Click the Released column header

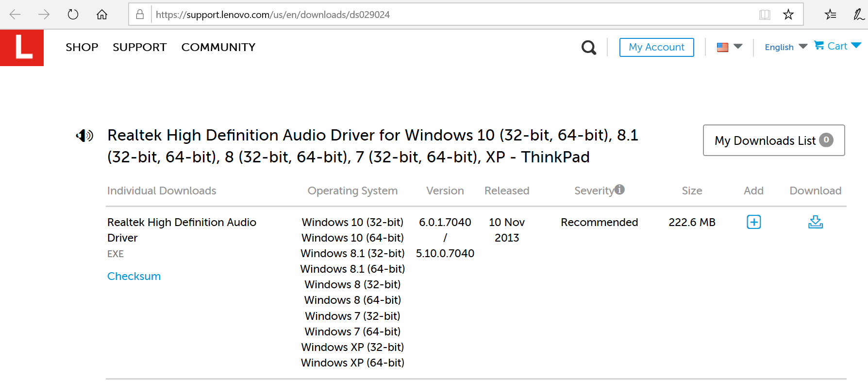point(507,191)
